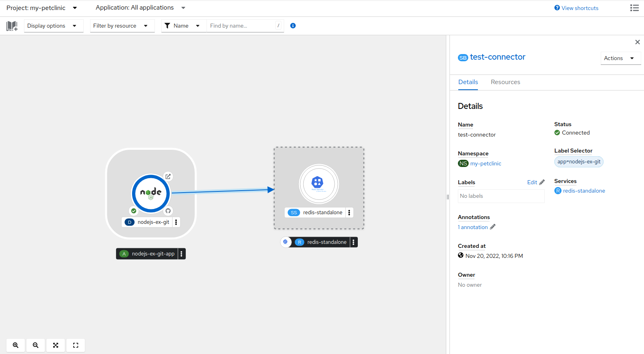Click the my-petclinic namespace link
Image resolution: width=644 pixels, height=354 pixels.
click(x=486, y=164)
